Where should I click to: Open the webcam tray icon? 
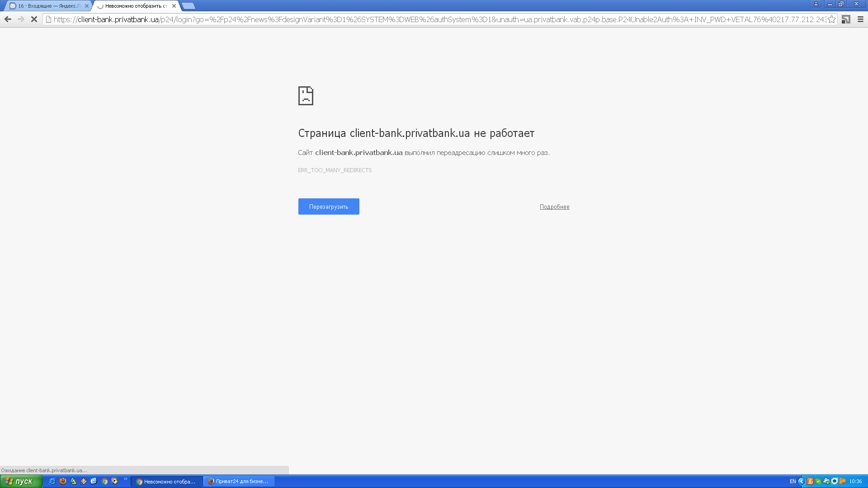coord(835,482)
